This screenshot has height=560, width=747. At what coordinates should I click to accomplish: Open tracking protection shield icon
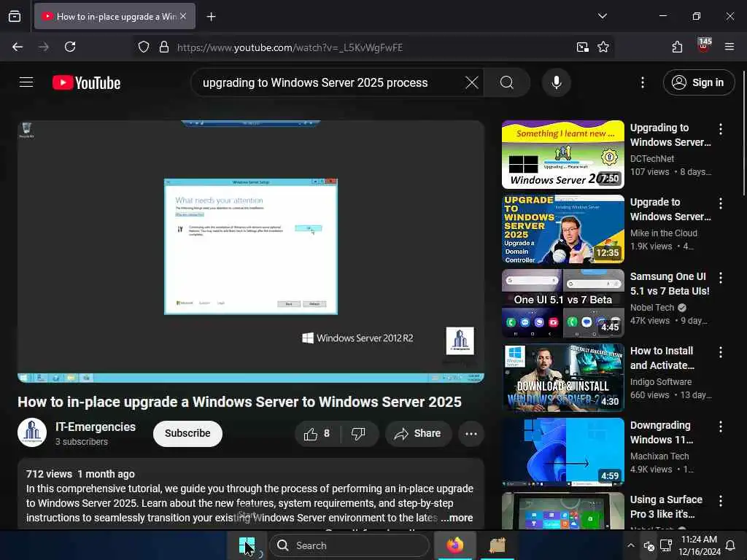(144, 47)
